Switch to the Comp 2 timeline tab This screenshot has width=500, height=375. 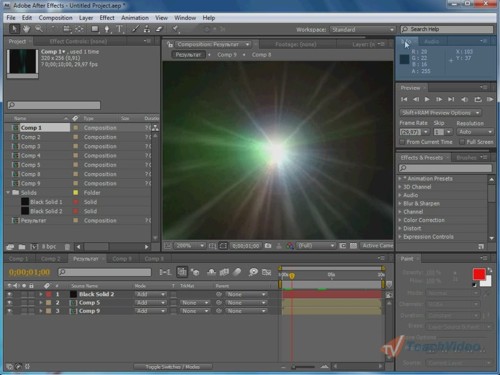[50, 259]
